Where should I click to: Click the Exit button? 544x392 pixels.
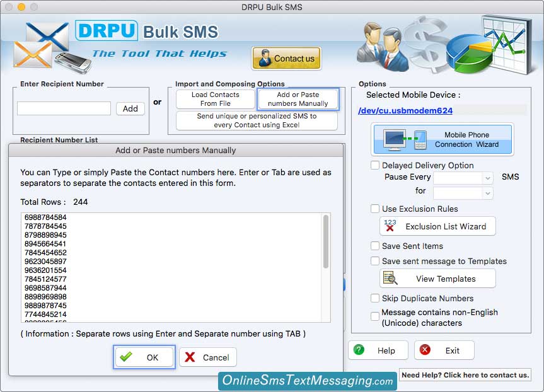pos(444,350)
